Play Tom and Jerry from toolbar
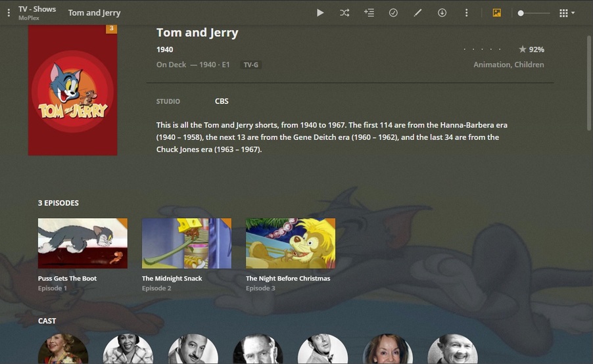 coord(320,13)
